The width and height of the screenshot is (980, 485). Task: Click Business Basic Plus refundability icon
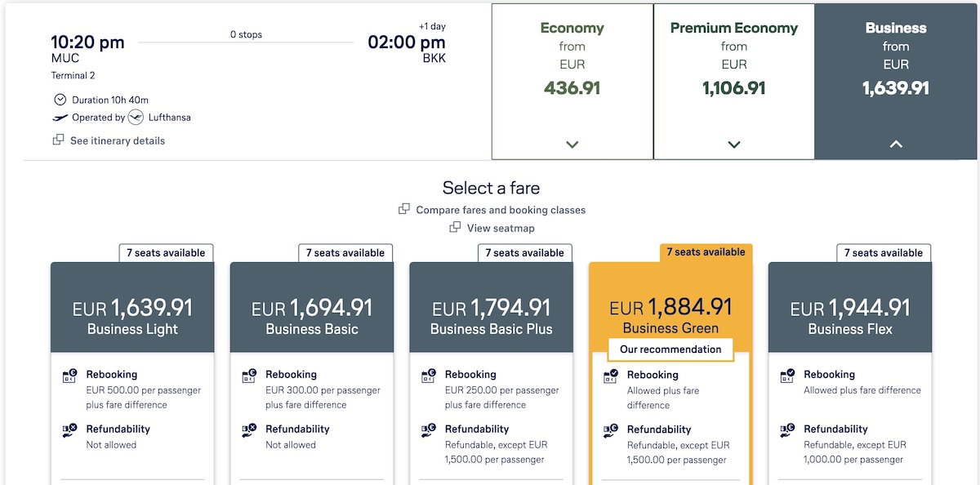(x=429, y=430)
